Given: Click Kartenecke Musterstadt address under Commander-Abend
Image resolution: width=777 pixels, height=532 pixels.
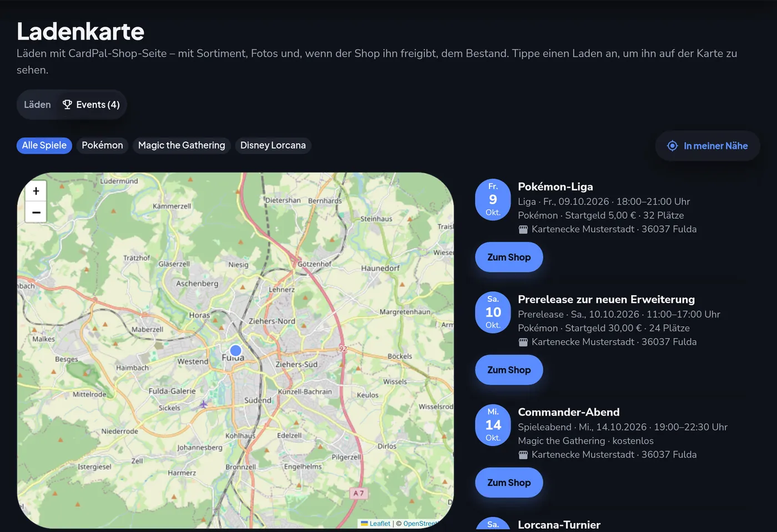Looking at the screenshot, I should click(614, 454).
